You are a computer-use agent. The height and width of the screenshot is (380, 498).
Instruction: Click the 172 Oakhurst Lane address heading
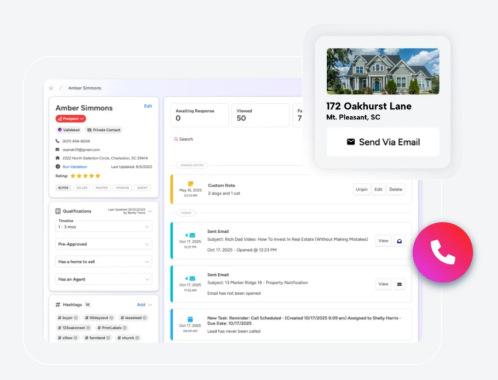point(369,106)
